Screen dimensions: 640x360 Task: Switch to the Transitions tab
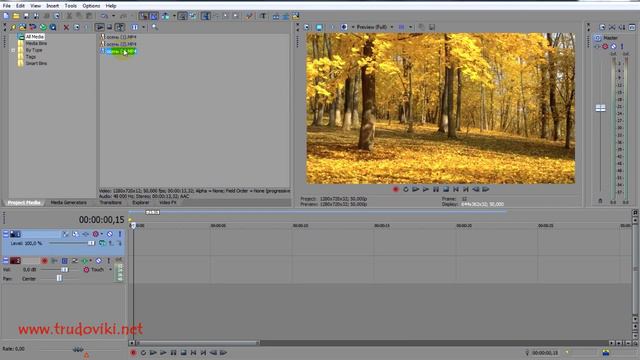pyautogui.click(x=110, y=202)
